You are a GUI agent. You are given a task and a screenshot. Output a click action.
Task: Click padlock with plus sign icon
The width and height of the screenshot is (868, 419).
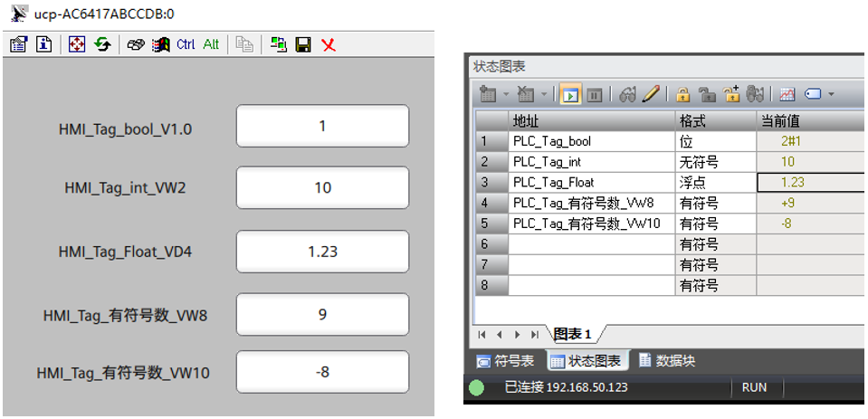click(x=732, y=95)
